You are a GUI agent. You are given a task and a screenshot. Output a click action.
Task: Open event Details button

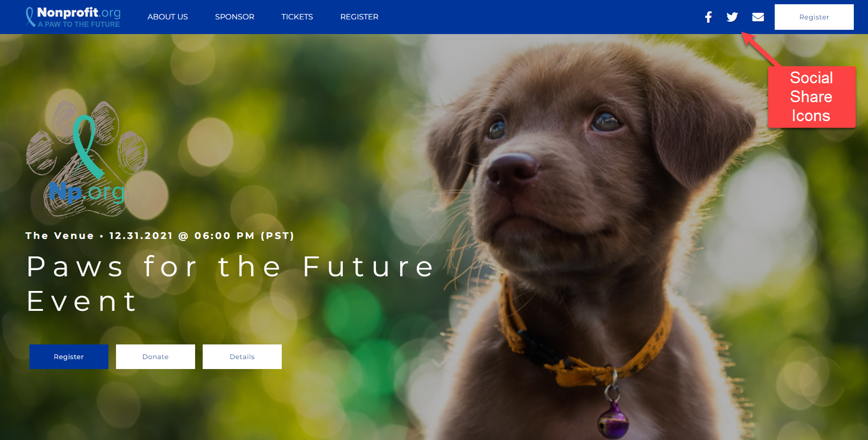tap(242, 357)
